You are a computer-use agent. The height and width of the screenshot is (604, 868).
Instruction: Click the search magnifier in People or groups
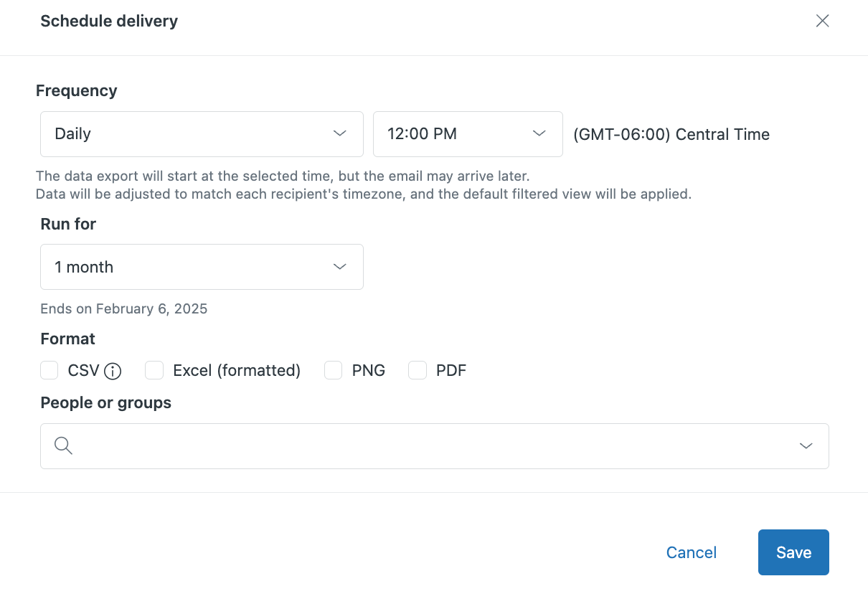pos(63,445)
